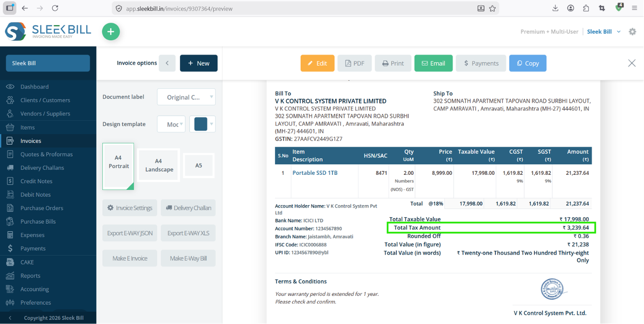
Task: Click Export E-WAY JSON
Action: point(130,233)
